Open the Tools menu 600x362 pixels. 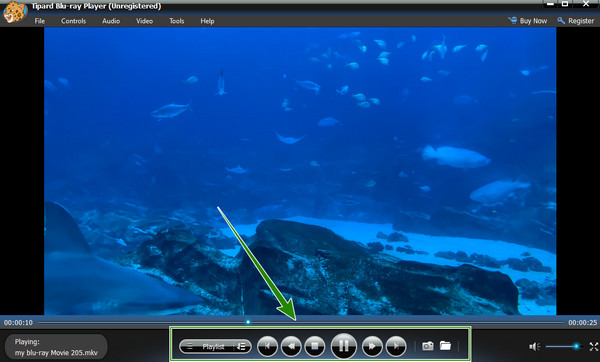pyautogui.click(x=177, y=21)
